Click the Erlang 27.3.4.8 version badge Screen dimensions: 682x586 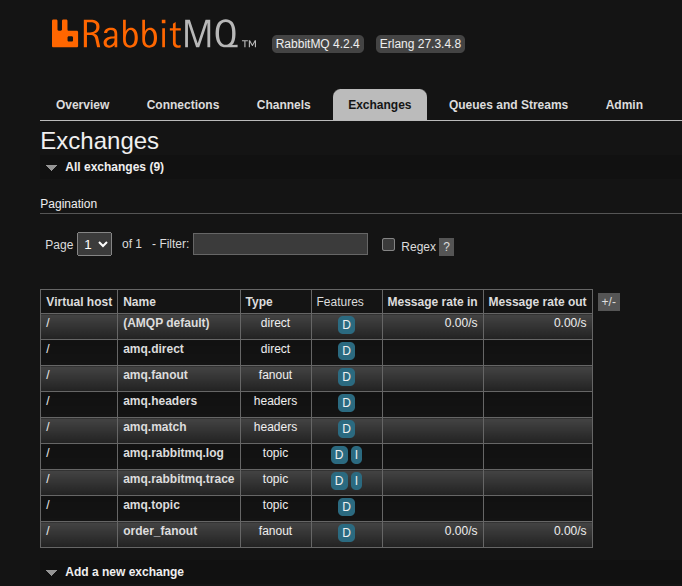420,44
